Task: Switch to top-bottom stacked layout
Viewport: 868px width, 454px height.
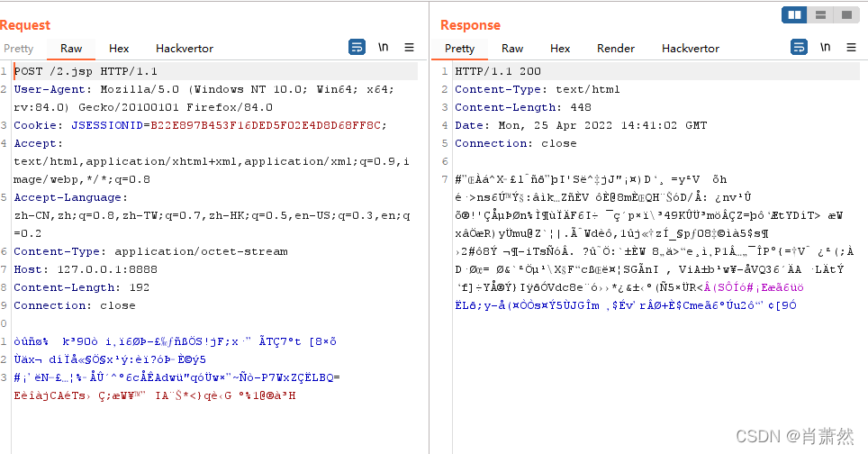Action: (x=820, y=14)
